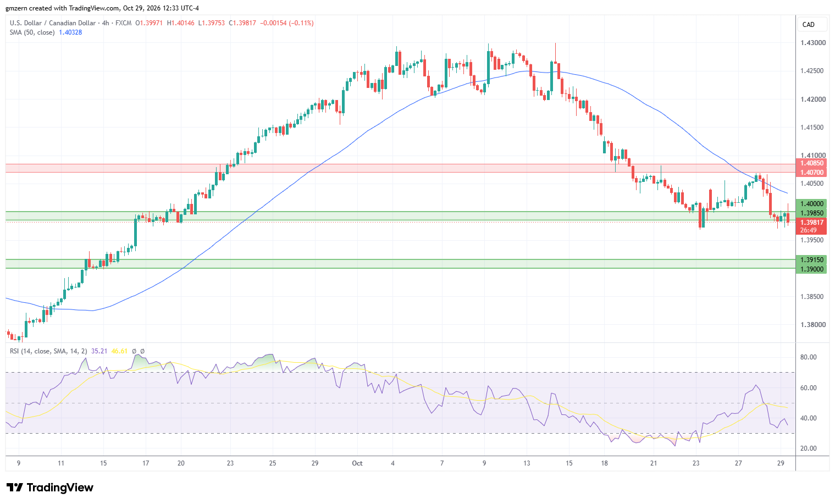
Task: Click the TradingView logo at the bottom
Action: [x=50, y=488]
